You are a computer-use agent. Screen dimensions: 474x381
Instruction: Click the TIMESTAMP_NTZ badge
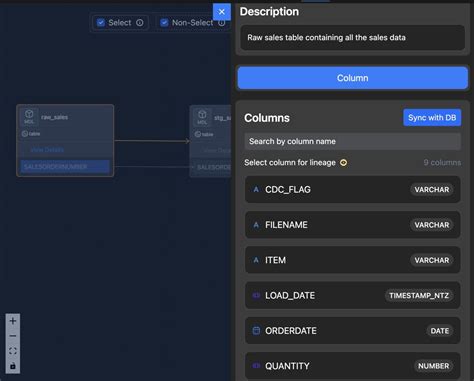click(419, 296)
